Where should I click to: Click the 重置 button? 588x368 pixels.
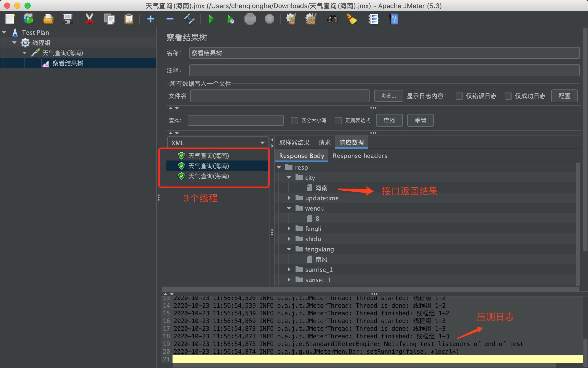(x=420, y=120)
